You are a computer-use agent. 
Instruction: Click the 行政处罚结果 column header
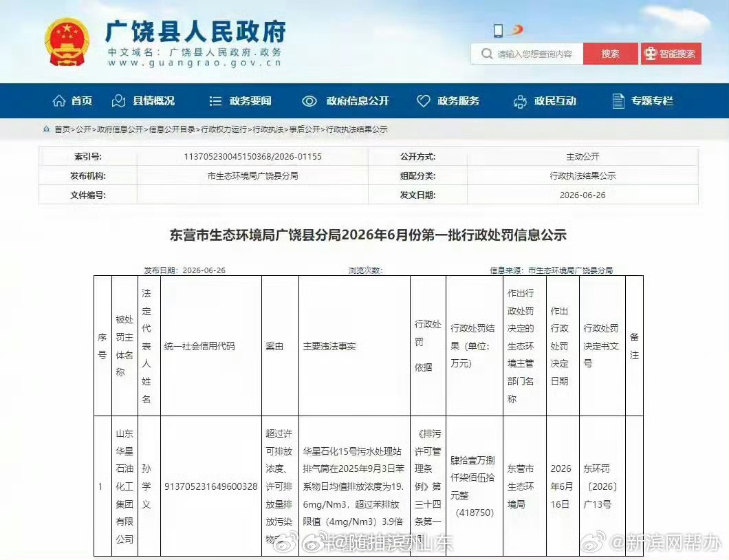coord(473,345)
